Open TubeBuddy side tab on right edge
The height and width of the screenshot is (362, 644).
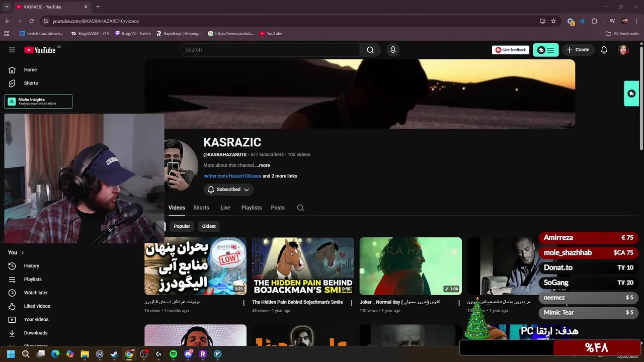[x=631, y=94]
